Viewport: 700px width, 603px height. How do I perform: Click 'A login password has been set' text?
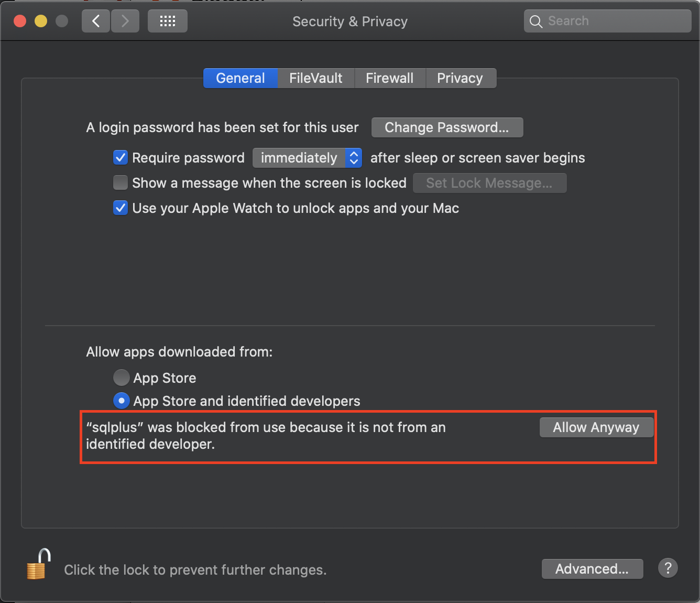pyautogui.click(x=222, y=127)
